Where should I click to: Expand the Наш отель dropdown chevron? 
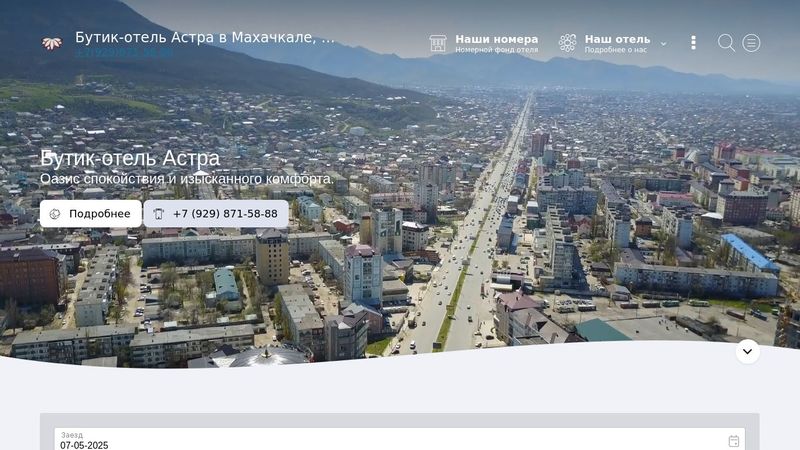(663, 44)
